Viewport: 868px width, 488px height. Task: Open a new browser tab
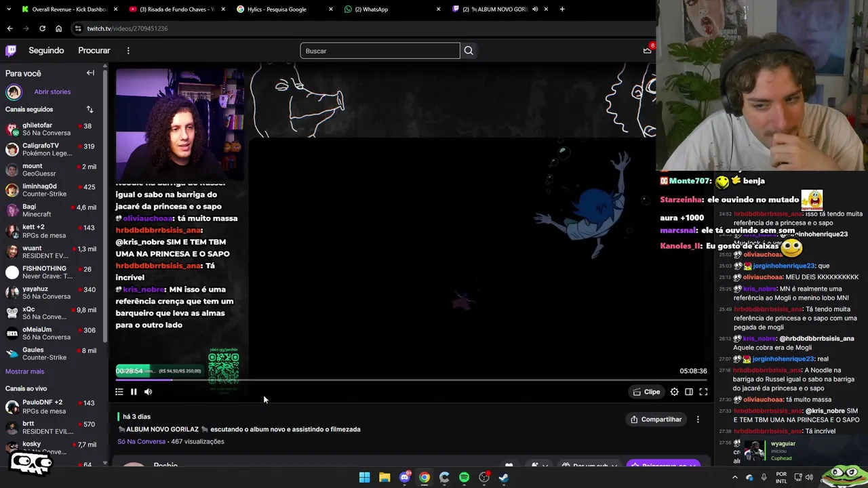click(562, 9)
